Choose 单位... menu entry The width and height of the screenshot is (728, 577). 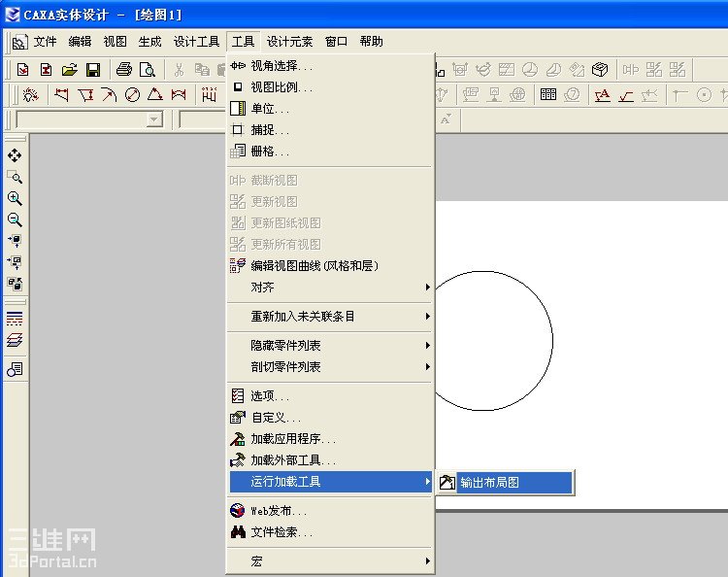point(331,109)
